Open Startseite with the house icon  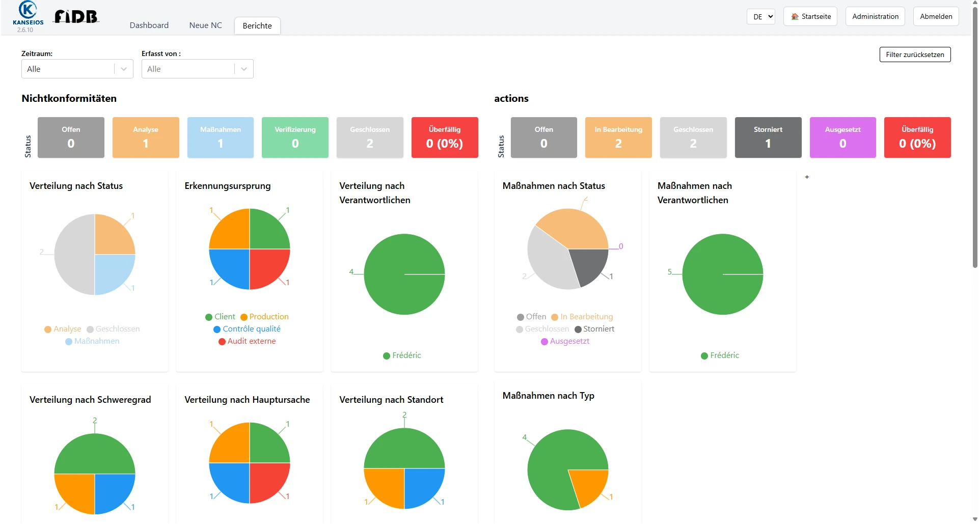[x=810, y=16]
